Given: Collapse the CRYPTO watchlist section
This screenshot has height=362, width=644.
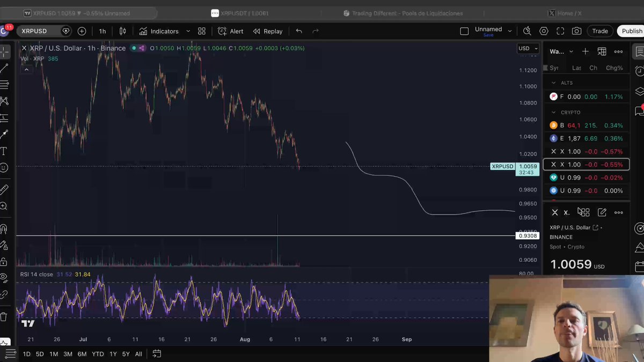Looking at the screenshot, I should (554, 112).
